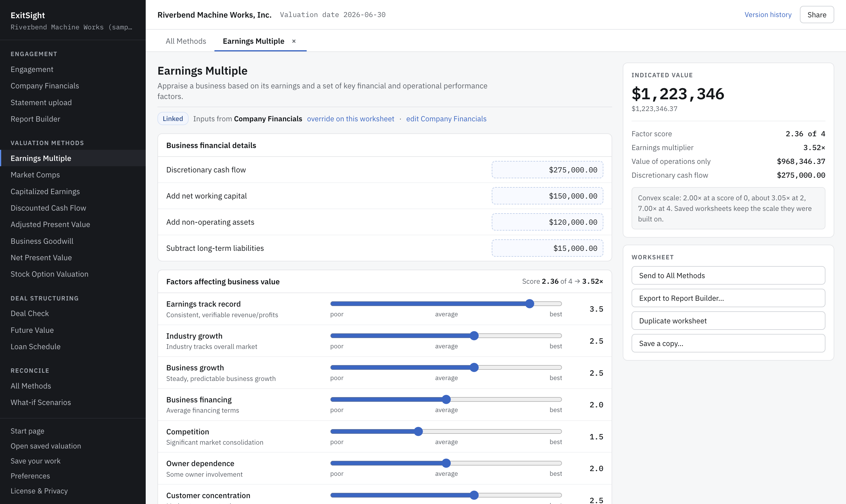Edit the Subtract long-term liabilities field
This screenshot has width=846, height=504.
point(547,248)
